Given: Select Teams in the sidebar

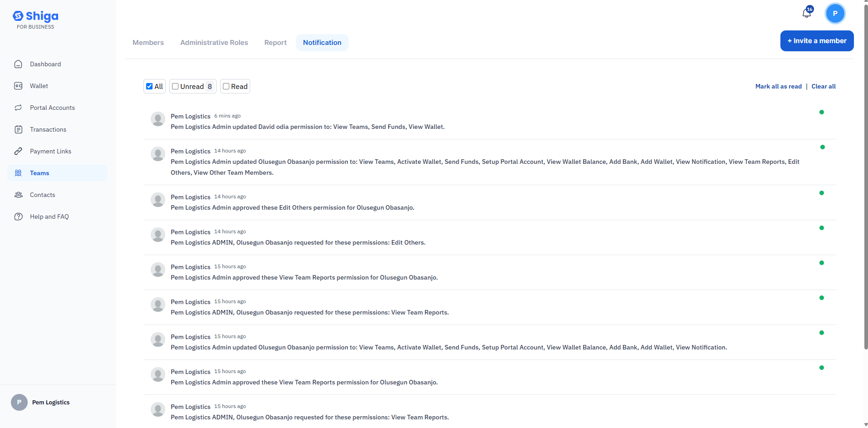Looking at the screenshot, I should (x=57, y=173).
